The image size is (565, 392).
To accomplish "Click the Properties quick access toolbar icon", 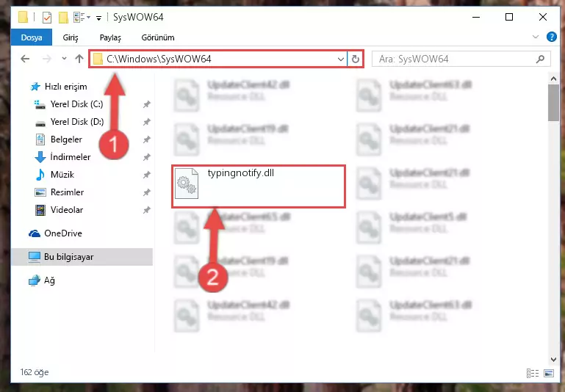I will click(x=47, y=18).
